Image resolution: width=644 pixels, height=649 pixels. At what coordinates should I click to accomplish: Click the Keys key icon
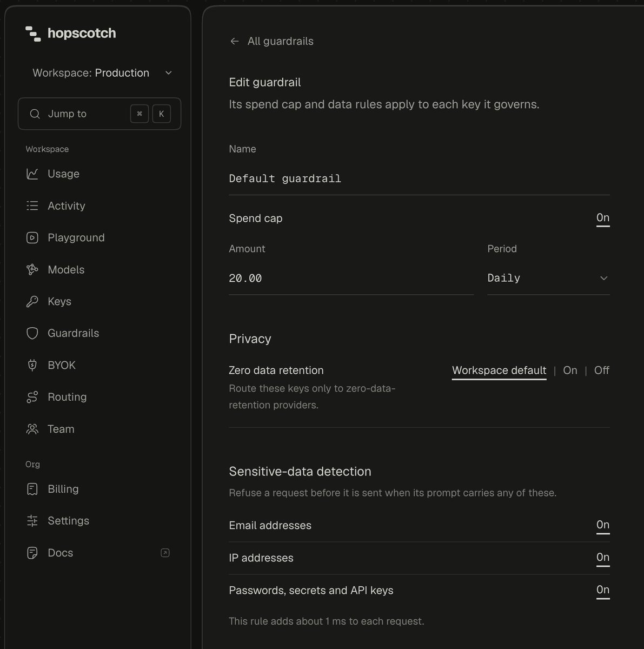coord(32,301)
